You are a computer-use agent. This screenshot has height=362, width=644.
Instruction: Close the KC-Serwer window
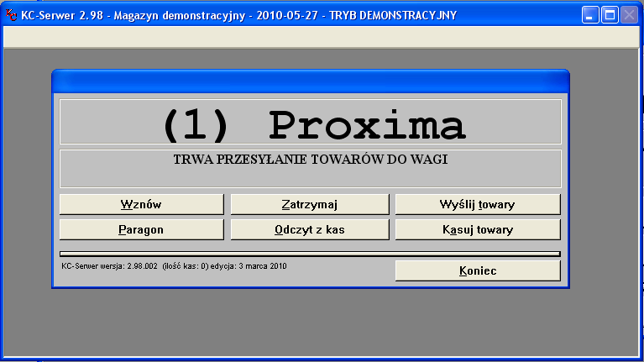click(x=629, y=15)
